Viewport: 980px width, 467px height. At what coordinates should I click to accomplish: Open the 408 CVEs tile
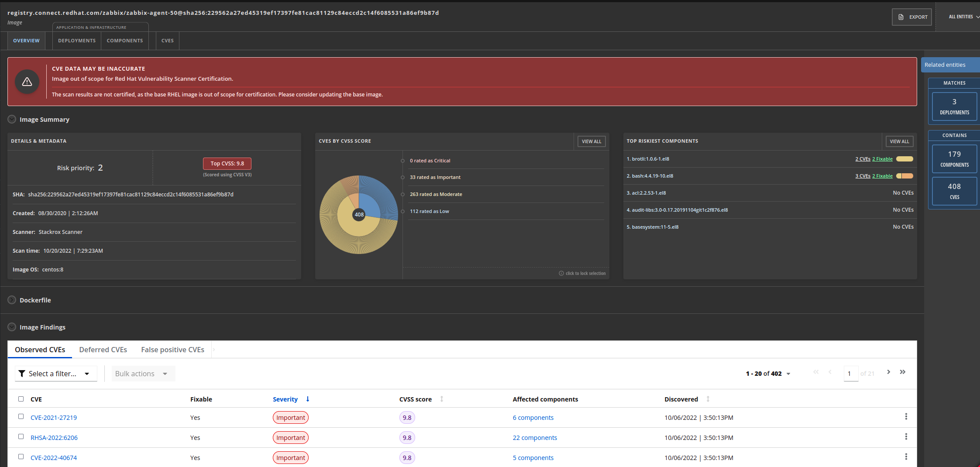tap(954, 191)
